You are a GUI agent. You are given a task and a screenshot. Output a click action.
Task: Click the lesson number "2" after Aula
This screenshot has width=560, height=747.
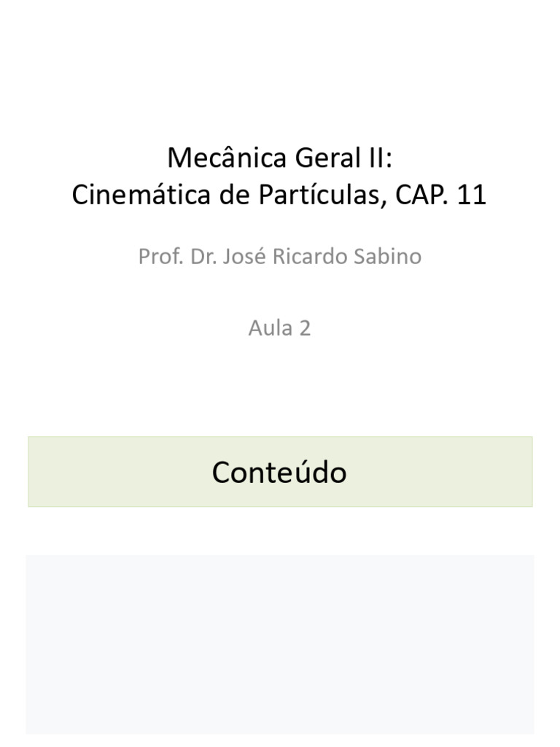tap(305, 328)
